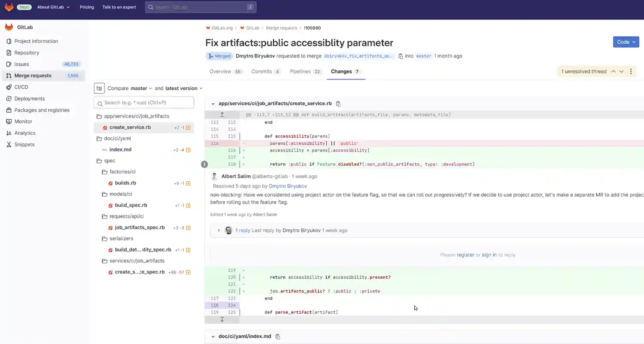Viewport: 644px width, 344px height.
Task: Click GitLab.org breadcrumb link
Action: pos(222,28)
